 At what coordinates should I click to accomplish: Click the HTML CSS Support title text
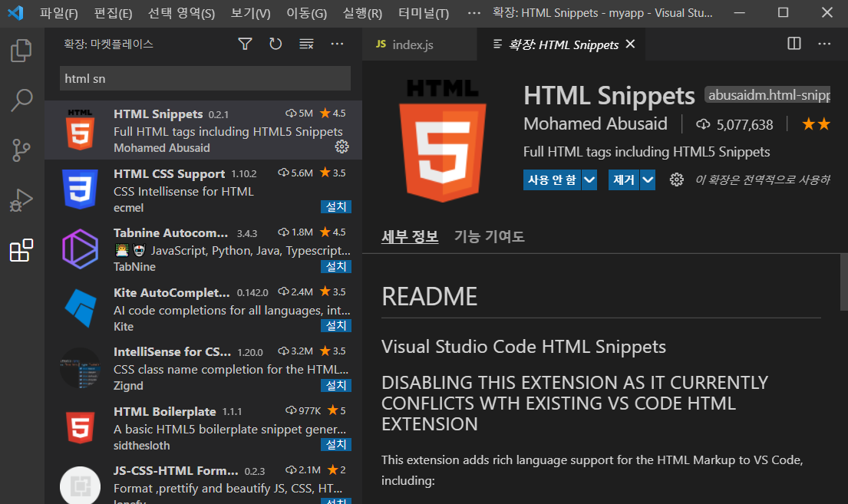(x=170, y=173)
